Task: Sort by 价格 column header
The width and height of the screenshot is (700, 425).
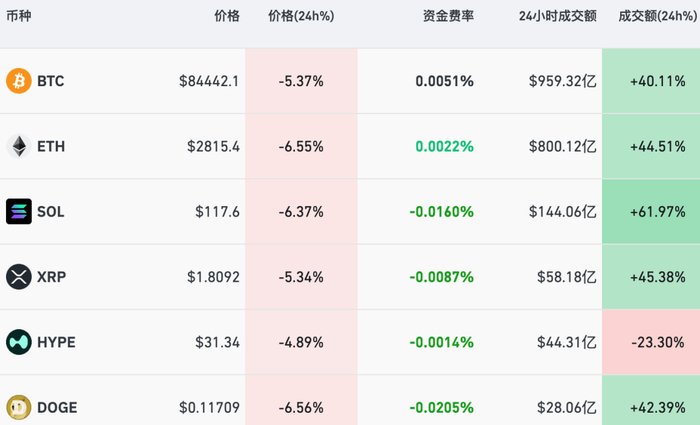Action: 227,16
